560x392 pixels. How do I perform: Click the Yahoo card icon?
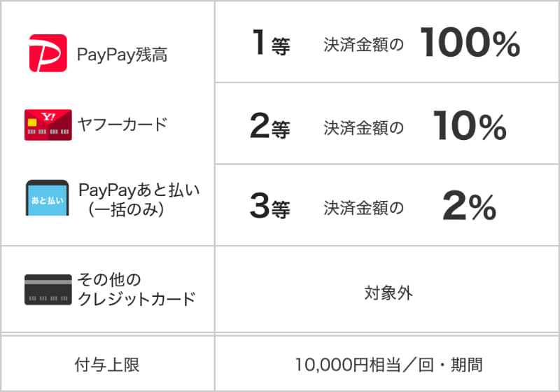[48, 125]
